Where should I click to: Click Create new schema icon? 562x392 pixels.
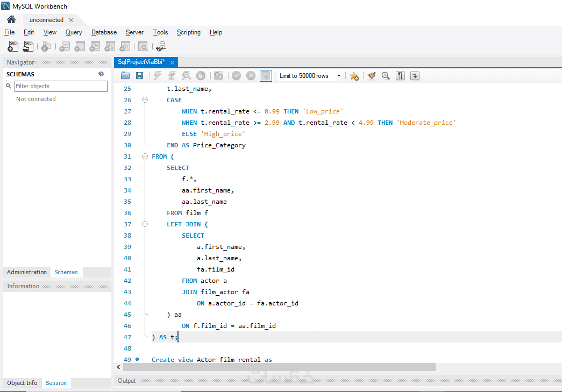(x=65, y=46)
